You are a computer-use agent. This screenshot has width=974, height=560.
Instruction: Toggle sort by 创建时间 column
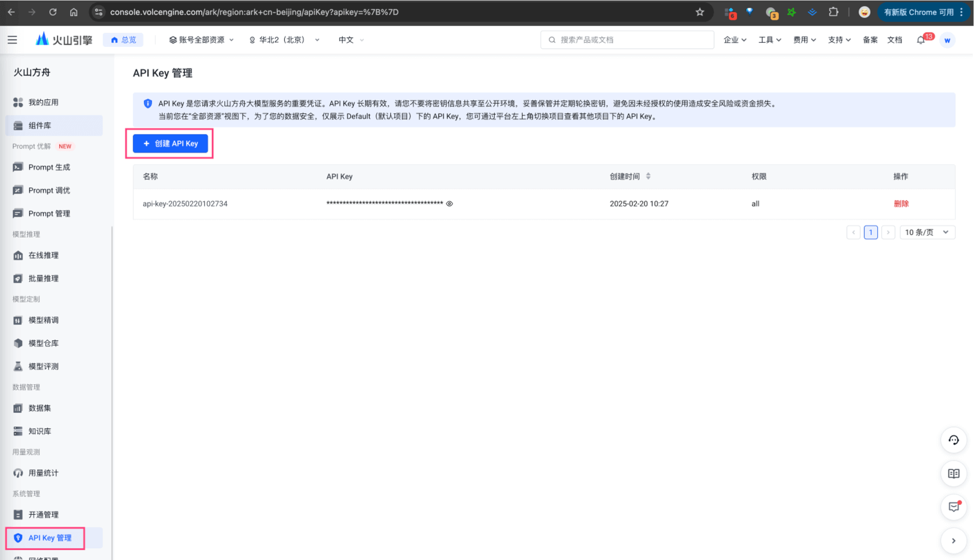(649, 176)
